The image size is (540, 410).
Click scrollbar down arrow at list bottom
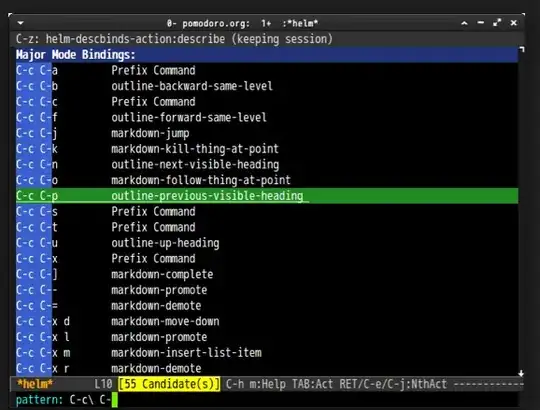(521, 373)
